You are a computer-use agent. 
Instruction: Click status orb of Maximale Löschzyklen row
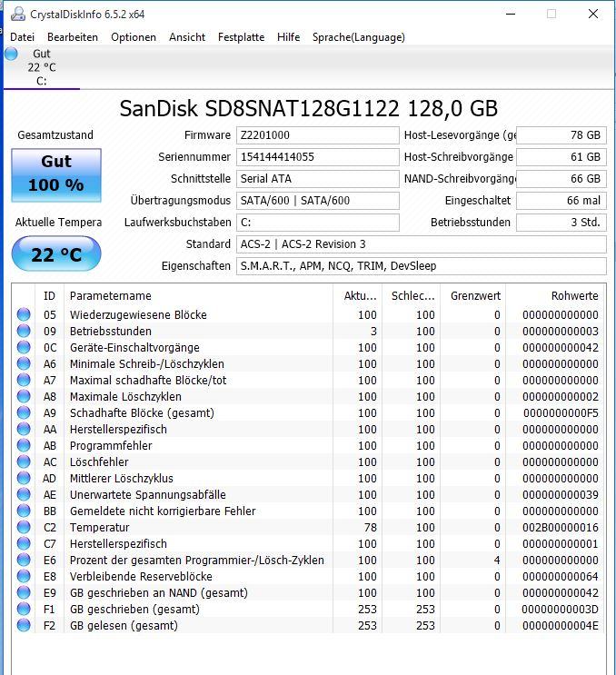point(24,396)
